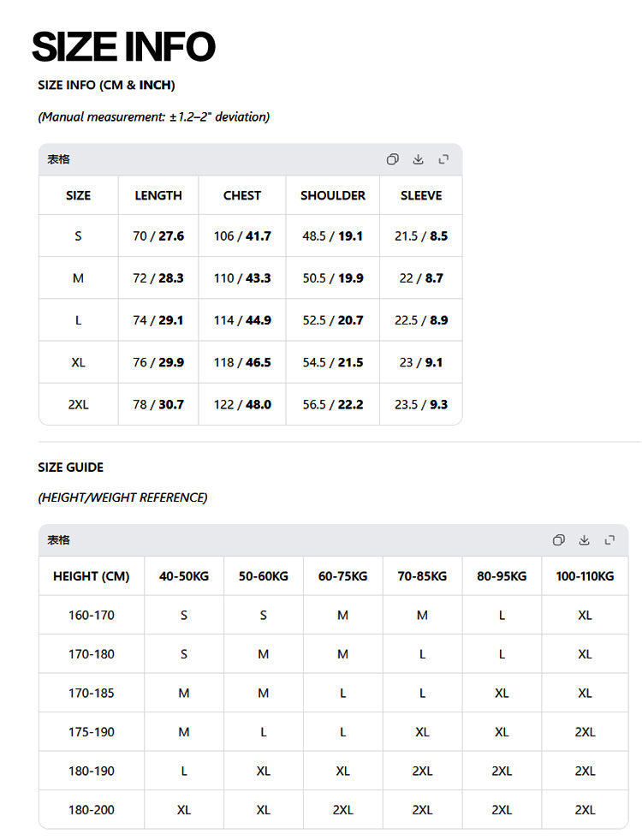This screenshot has width=642, height=840.
Task: Copy the size info measurements table
Action: point(393,159)
